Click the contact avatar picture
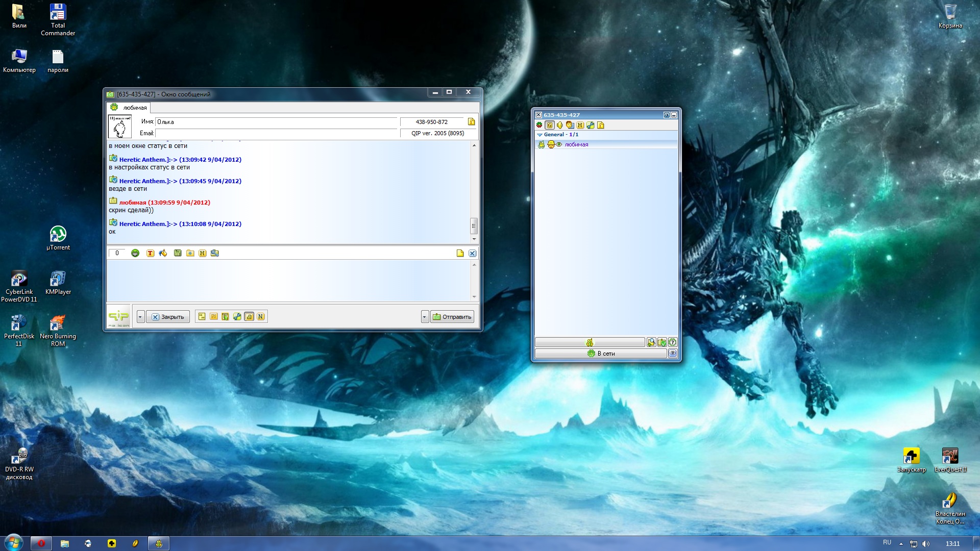980x551 pixels. coord(120,127)
